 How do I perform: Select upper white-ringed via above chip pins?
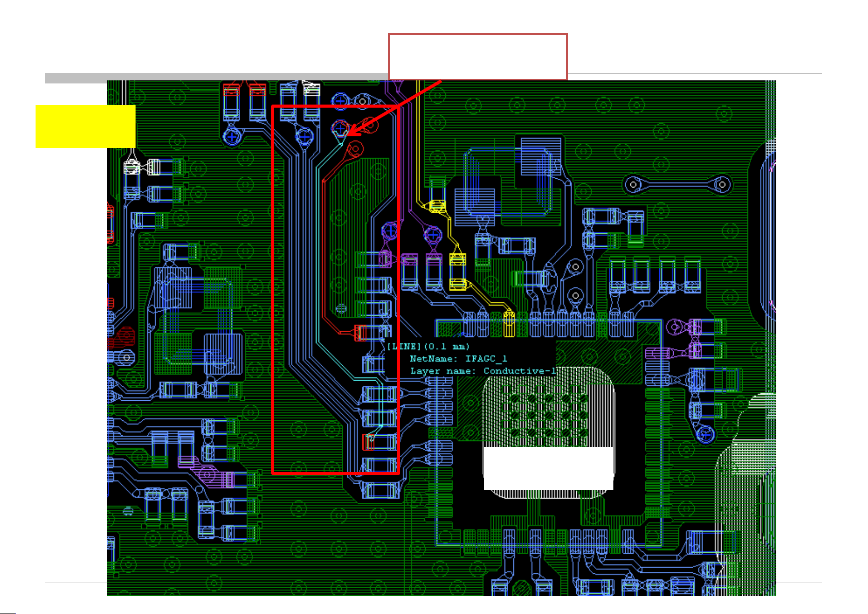click(x=575, y=267)
